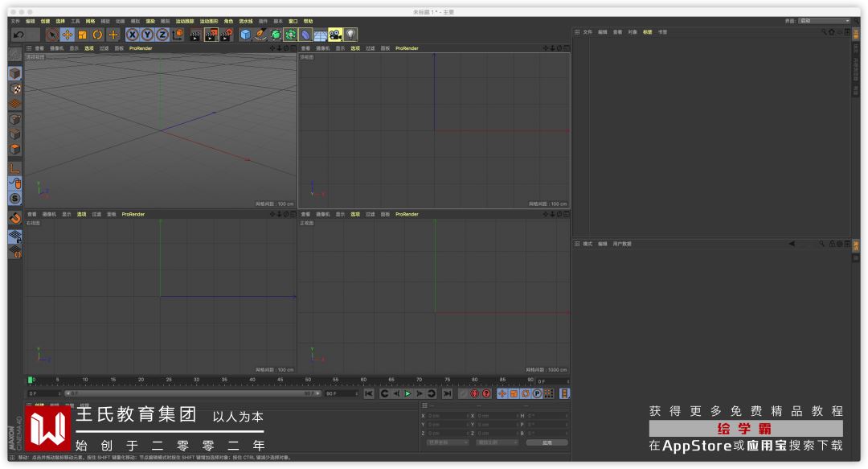This screenshot has height=469, width=868.
Task: Open the 摄像机 menu in top-right viewport
Action: click(322, 48)
